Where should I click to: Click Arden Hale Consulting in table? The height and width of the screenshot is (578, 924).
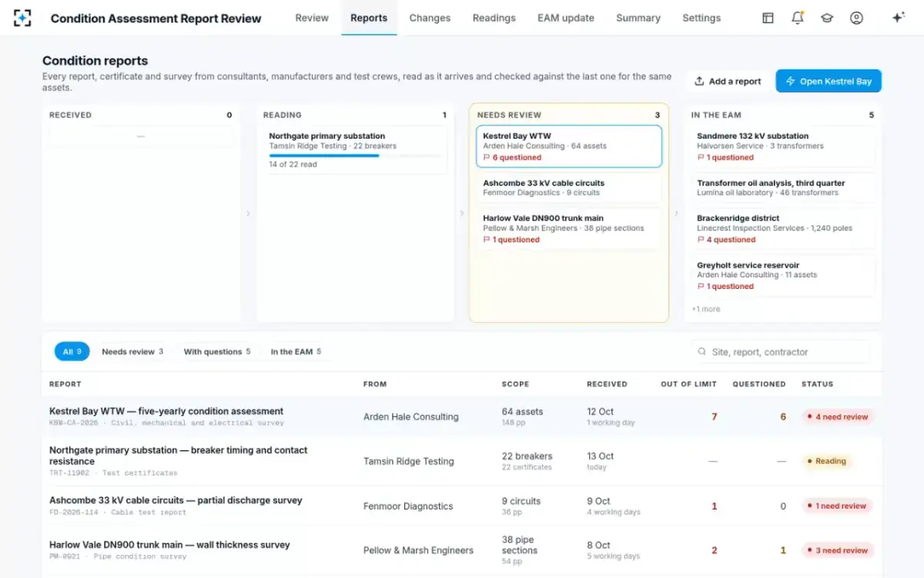(410, 417)
